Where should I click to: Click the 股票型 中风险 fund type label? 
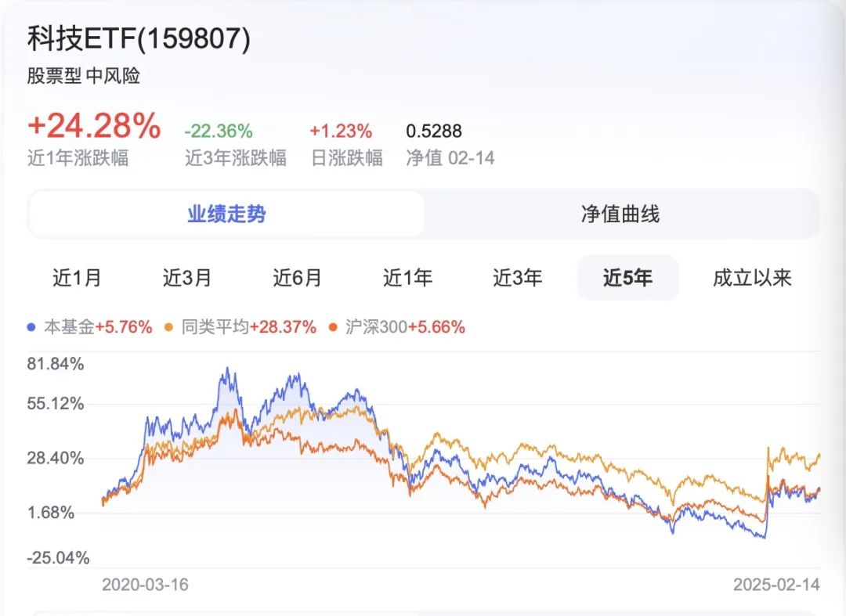84,76
